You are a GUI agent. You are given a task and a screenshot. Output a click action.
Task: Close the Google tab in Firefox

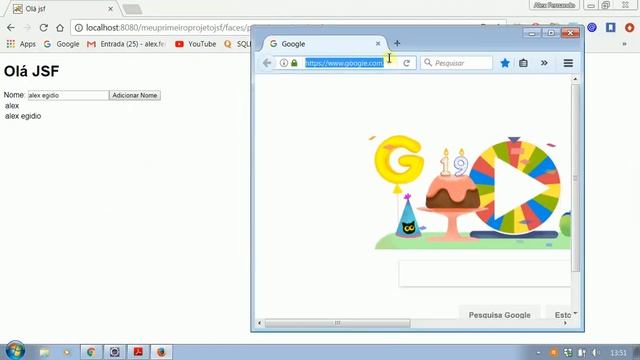pyautogui.click(x=378, y=43)
